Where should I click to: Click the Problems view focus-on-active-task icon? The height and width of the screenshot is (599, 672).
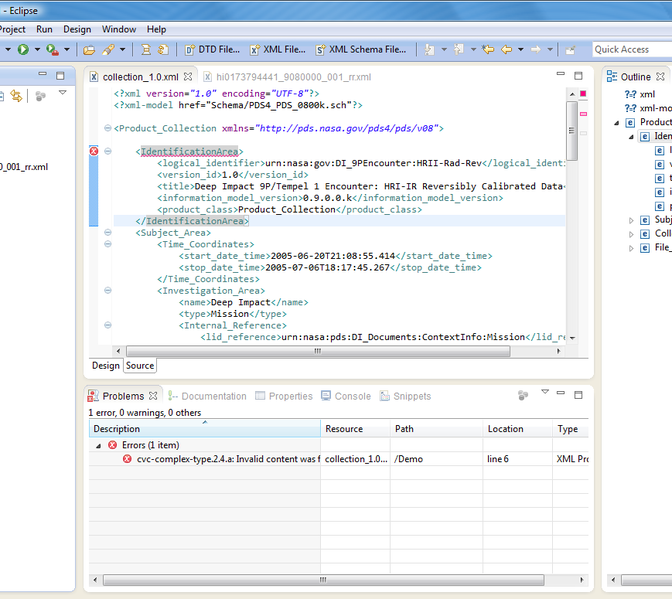coord(523,395)
